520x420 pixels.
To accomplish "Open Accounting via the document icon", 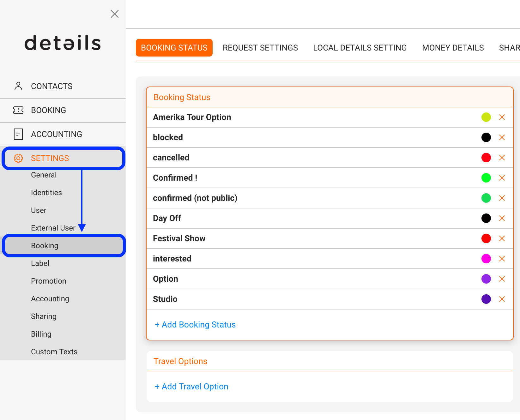I will click(18, 134).
